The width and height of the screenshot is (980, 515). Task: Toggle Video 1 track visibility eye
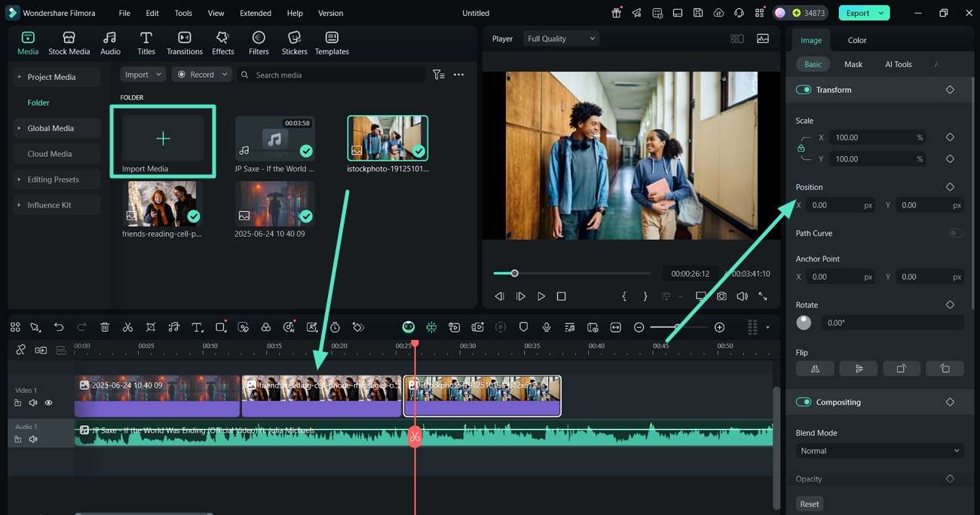coord(48,403)
